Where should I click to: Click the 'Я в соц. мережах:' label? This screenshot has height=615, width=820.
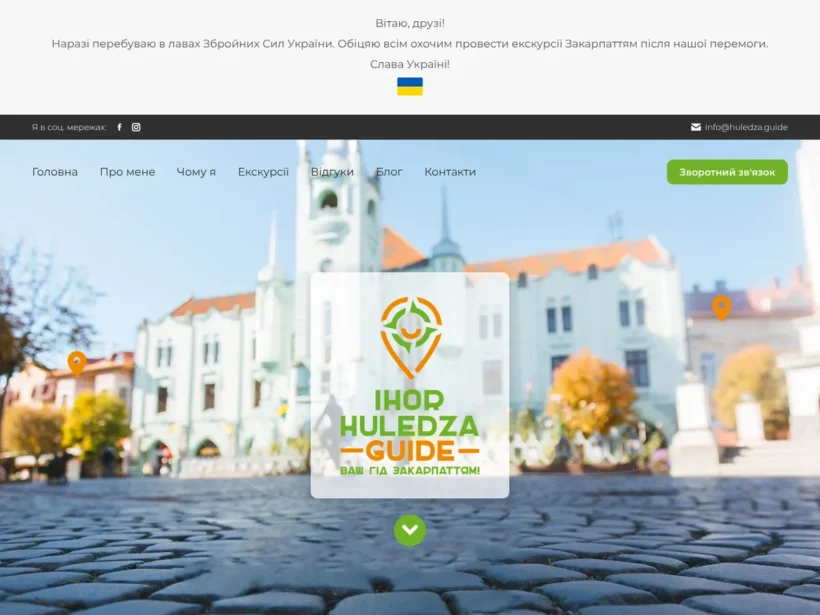pos(69,127)
